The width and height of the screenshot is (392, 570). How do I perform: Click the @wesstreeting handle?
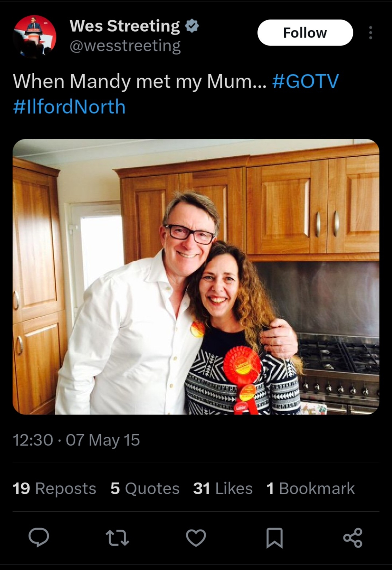coord(125,46)
